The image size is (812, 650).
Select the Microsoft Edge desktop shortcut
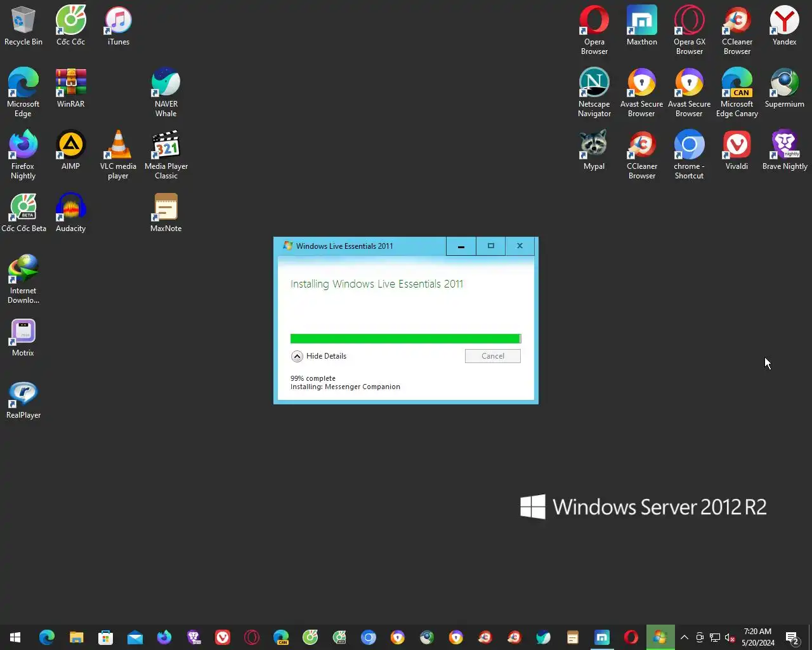click(23, 93)
